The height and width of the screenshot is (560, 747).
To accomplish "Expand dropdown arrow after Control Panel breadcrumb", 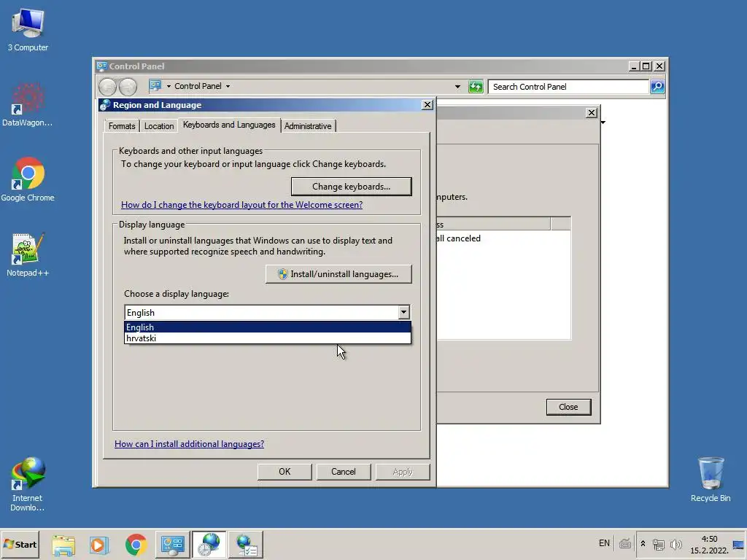I will pyautogui.click(x=228, y=86).
